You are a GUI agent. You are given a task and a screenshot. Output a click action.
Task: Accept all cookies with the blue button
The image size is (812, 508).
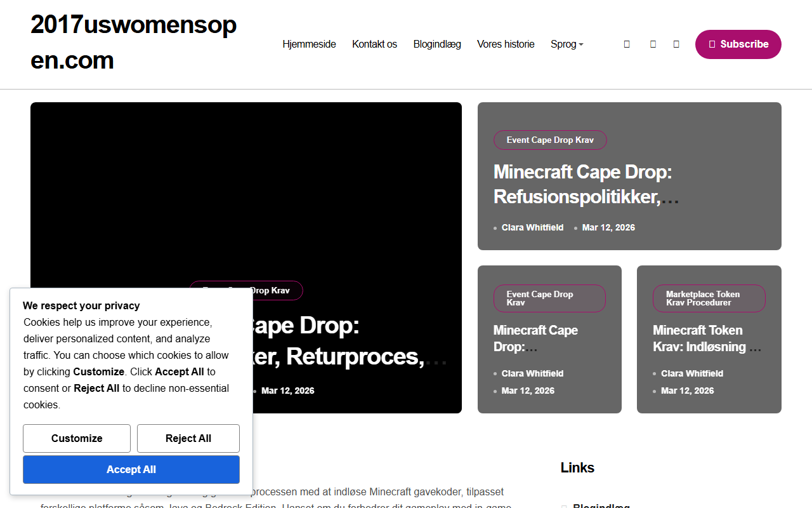point(131,470)
